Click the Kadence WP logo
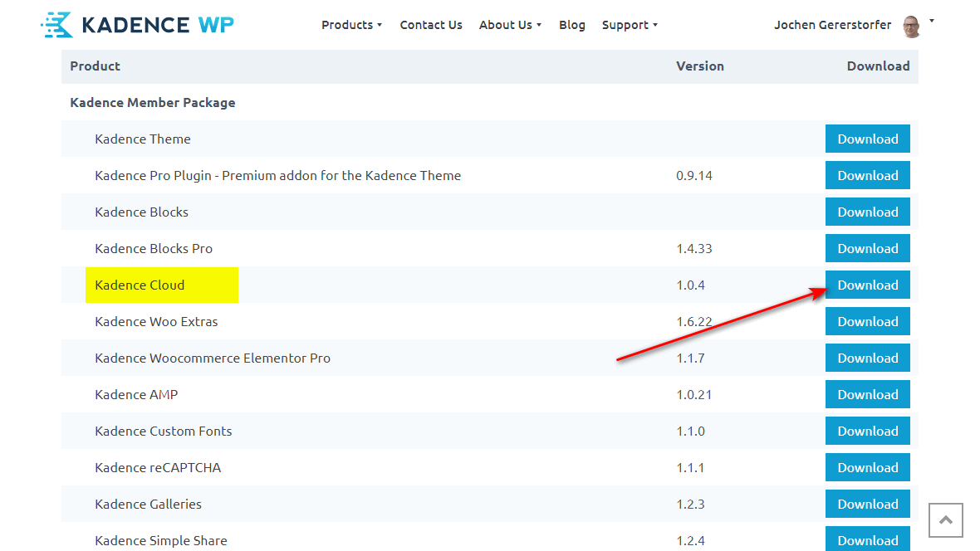 [x=137, y=25]
